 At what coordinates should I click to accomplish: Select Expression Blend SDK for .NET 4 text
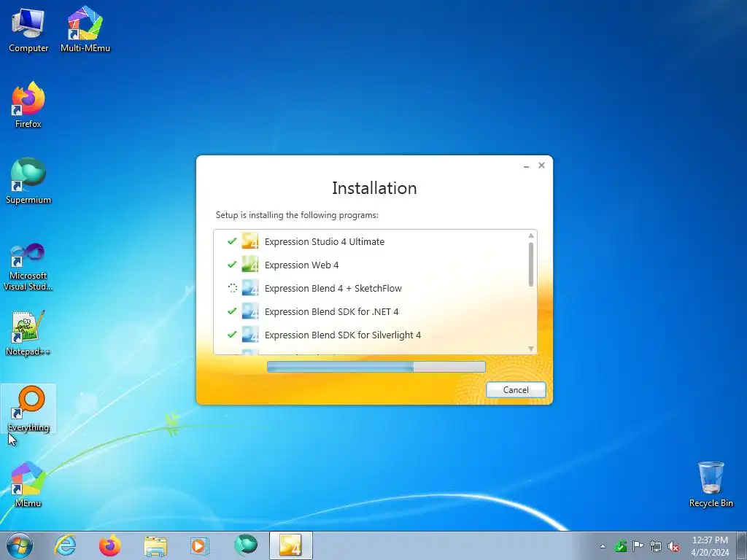coord(332,311)
